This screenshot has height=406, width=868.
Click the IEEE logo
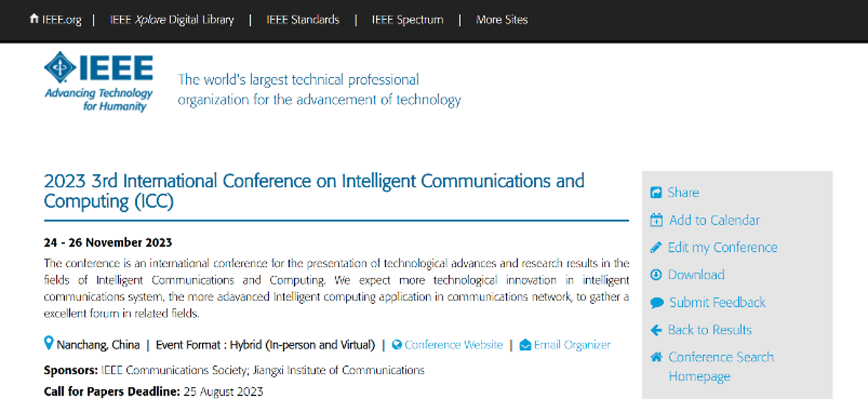(x=99, y=81)
